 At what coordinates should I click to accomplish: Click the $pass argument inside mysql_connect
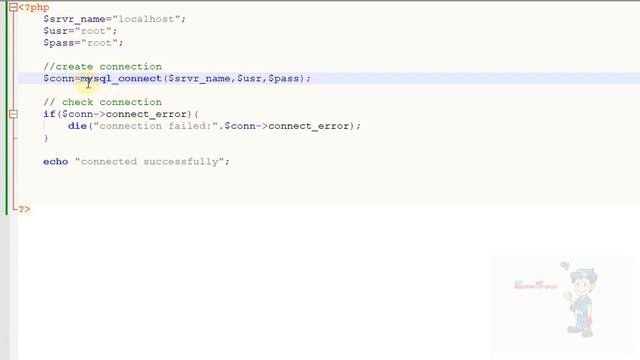(284, 78)
